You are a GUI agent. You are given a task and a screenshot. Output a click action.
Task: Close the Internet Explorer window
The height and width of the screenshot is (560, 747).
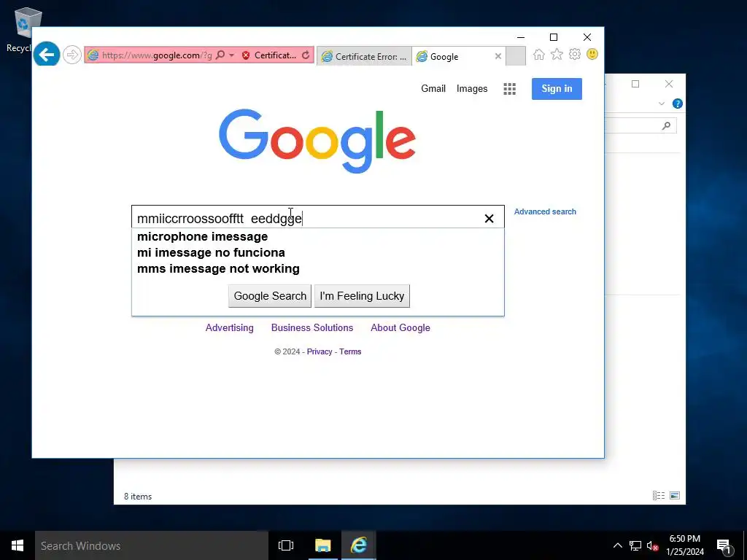[587, 37]
